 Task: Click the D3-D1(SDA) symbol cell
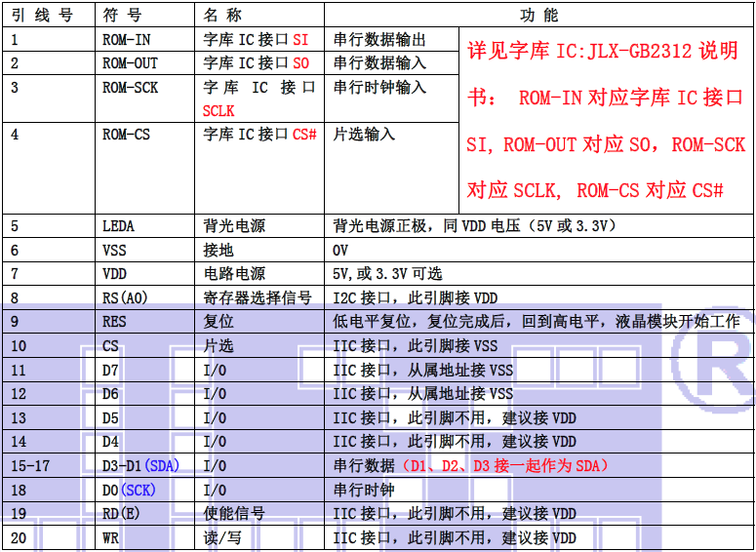click(x=140, y=465)
